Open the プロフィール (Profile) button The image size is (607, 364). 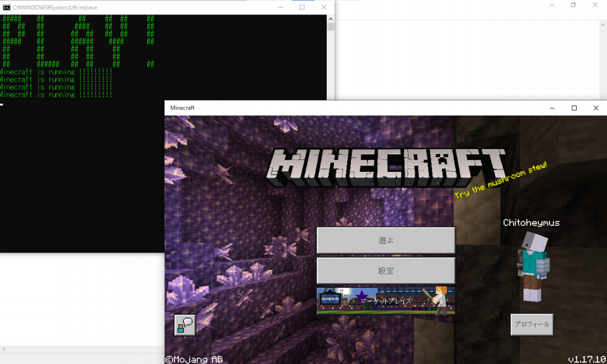(x=532, y=324)
